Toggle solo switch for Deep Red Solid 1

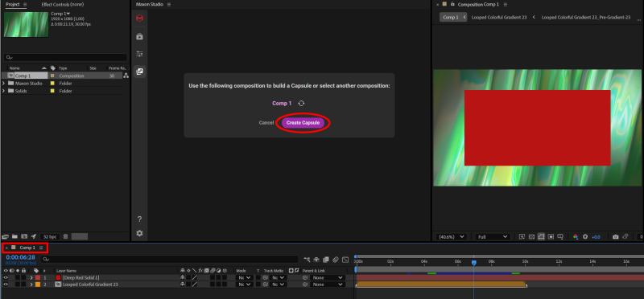(18, 277)
